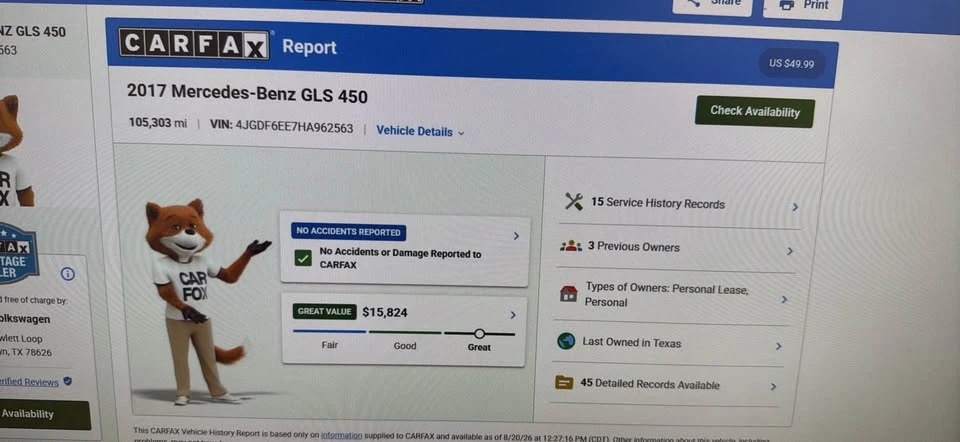960x442 pixels.
Task: Click the Last Owned in Texas text
Action: pos(631,343)
